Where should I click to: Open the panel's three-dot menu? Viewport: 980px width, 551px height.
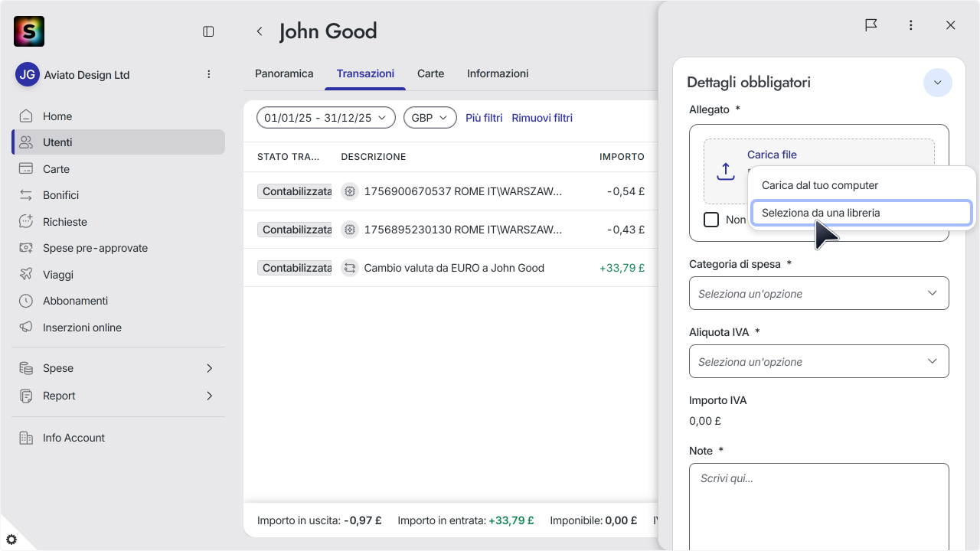[x=911, y=25]
